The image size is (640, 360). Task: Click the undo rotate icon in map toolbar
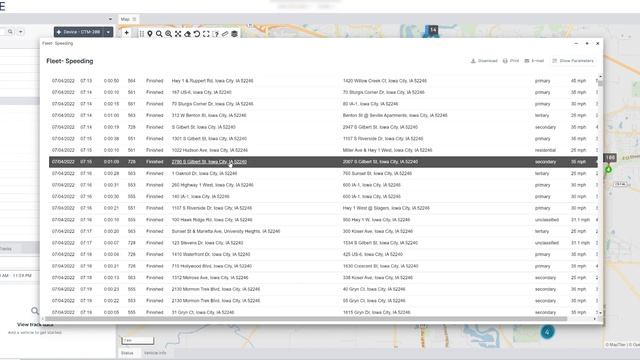coord(197,34)
